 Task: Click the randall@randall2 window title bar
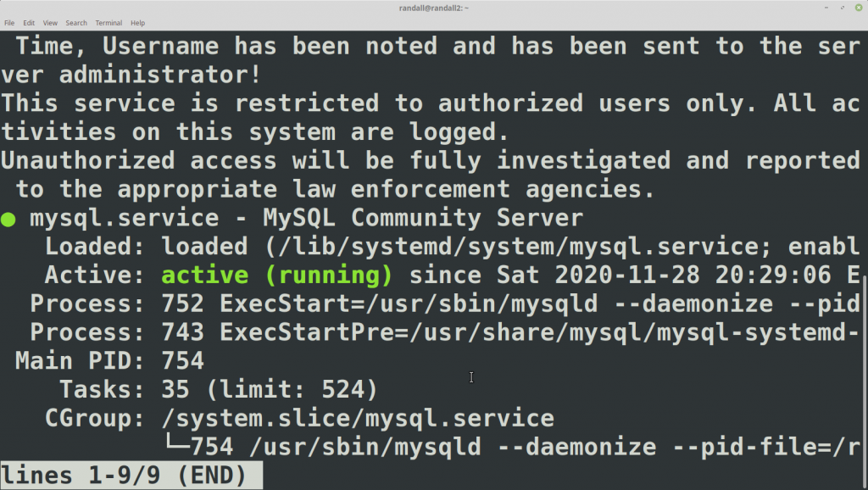(434, 8)
